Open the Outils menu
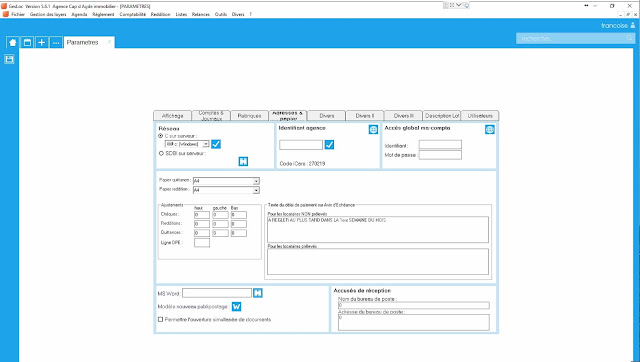This screenshot has height=362, width=640. pyautogui.click(x=221, y=14)
